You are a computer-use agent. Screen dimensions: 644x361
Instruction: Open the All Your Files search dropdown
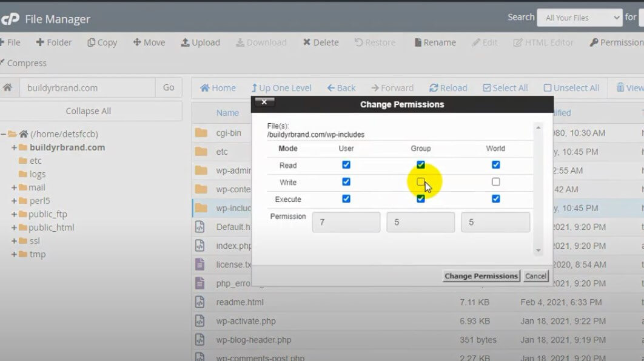pos(580,18)
